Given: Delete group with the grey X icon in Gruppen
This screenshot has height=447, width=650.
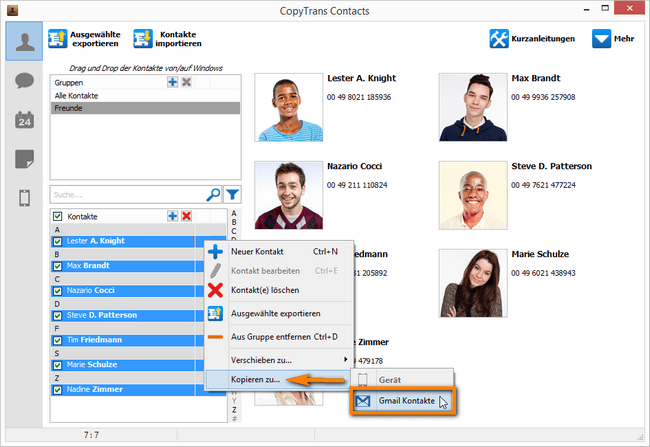Looking at the screenshot, I should (187, 82).
